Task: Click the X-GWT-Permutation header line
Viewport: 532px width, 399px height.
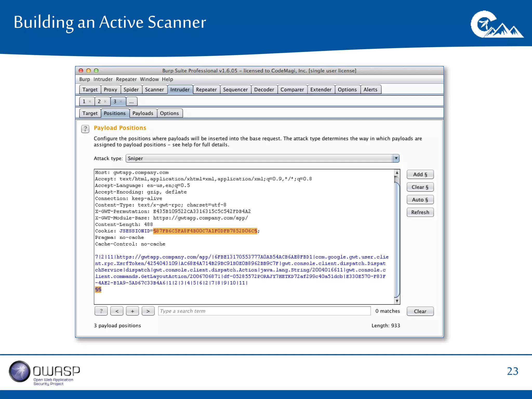Action: (x=173, y=211)
